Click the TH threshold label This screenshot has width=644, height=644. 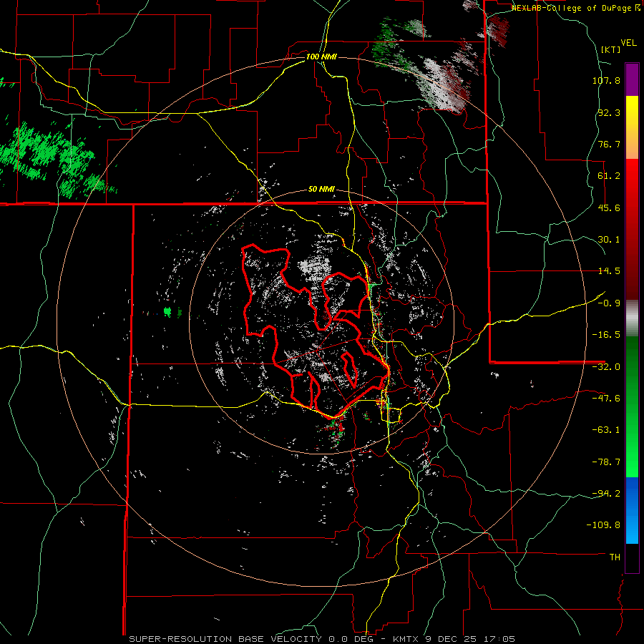pyautogui.click(x=615, y=557)
